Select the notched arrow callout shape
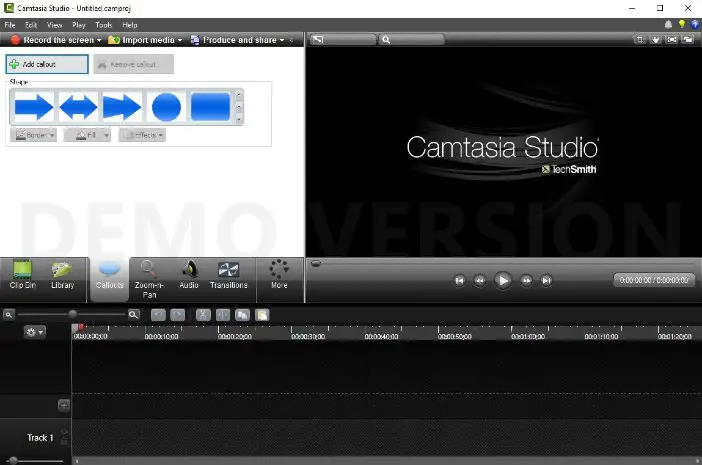702x465 pixels. pos(122,107)
